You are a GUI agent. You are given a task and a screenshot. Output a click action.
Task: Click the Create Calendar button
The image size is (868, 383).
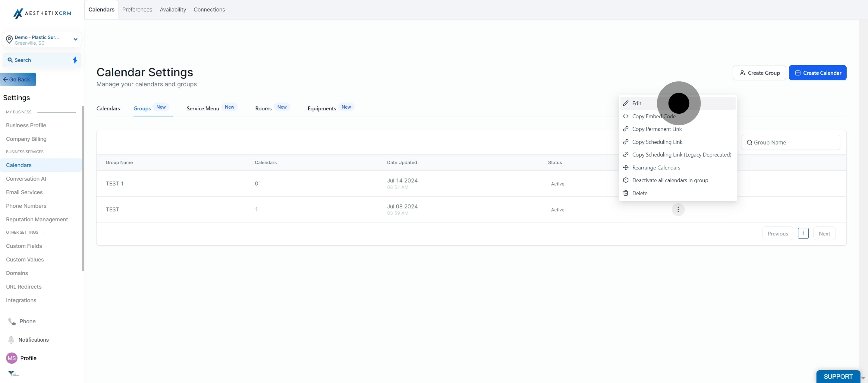click(x=817, y=73)
